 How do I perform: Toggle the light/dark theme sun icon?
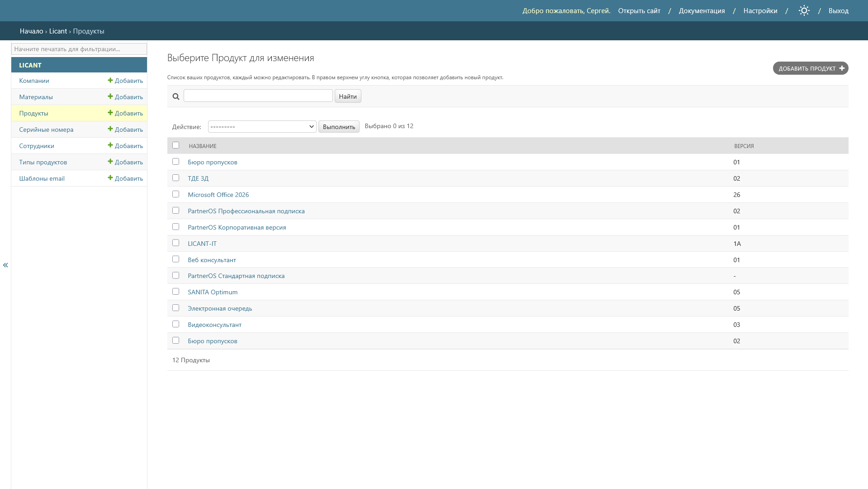click(x=803, y=11)
